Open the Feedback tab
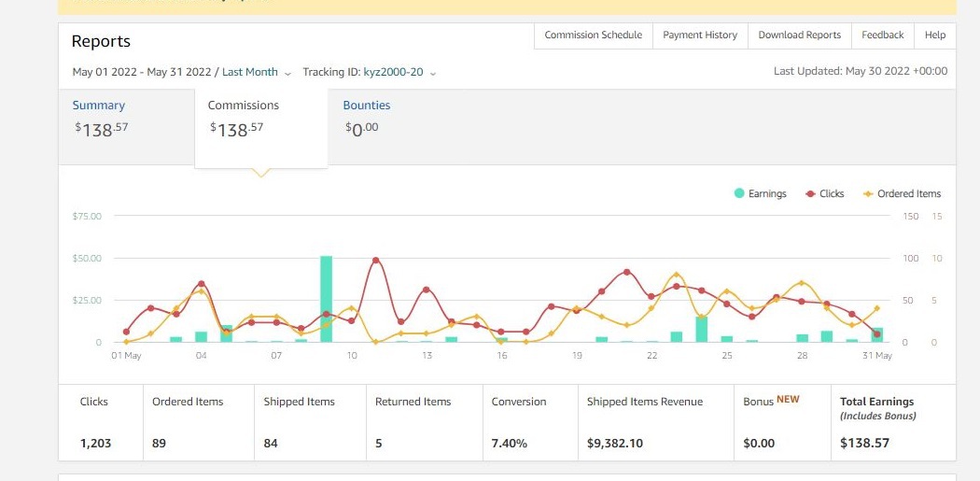The width and height of the screenshot is (980, 481). coord(883,35)
